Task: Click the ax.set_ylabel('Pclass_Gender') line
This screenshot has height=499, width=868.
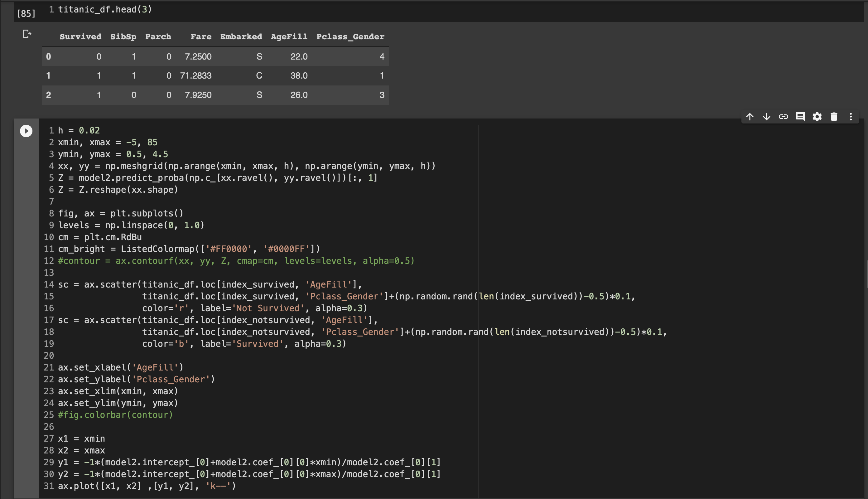Action: click(136, 379)
